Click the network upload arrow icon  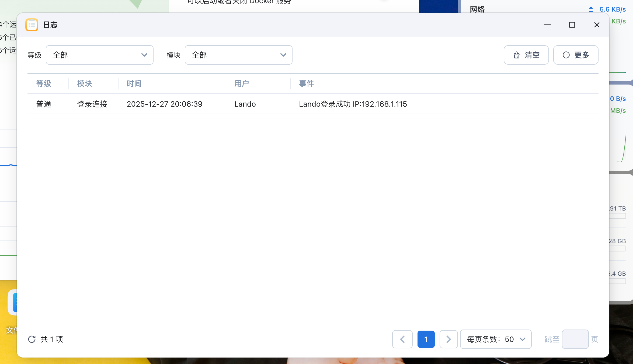[591, 9]
